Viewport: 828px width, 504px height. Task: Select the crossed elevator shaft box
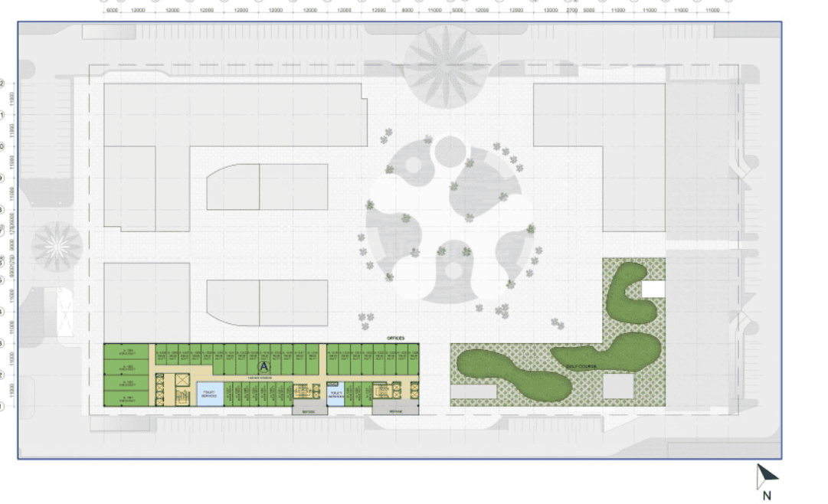click(x=182, y=381)
